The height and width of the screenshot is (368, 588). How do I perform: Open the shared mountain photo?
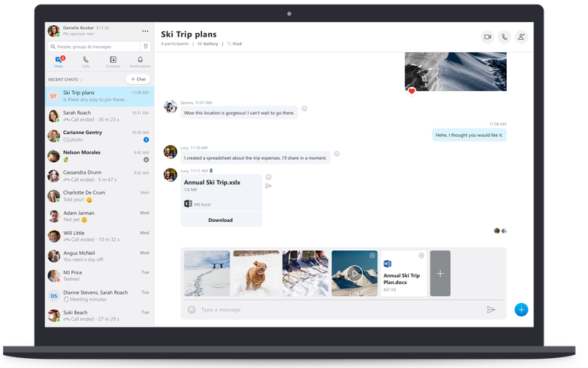pos(456,71)
